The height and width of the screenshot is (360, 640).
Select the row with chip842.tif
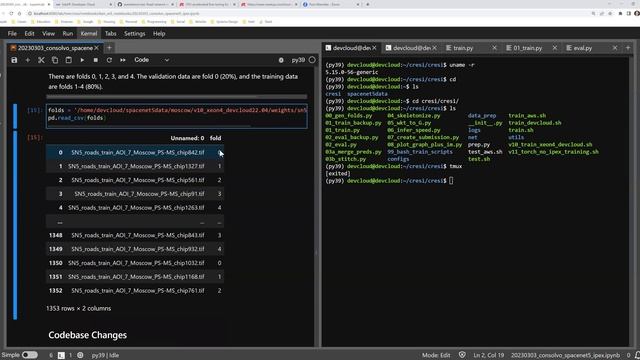pyautogui.click(x=135, y=152)
